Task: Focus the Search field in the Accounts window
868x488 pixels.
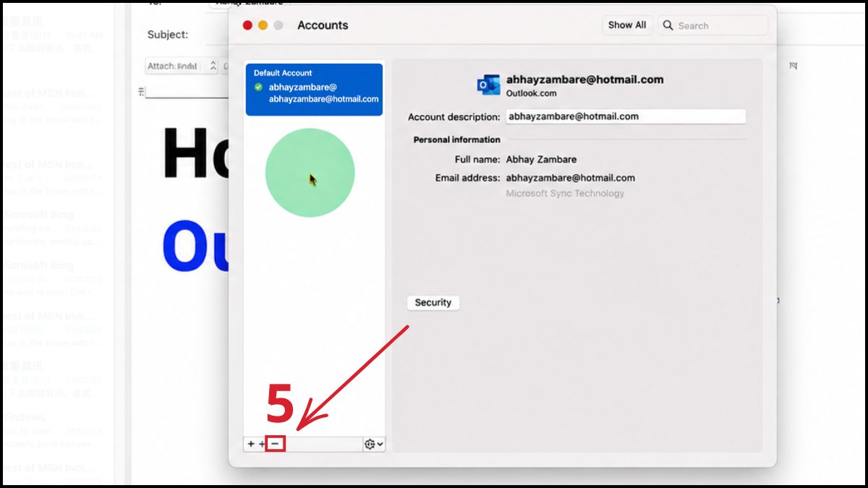Action: [712, 25]
